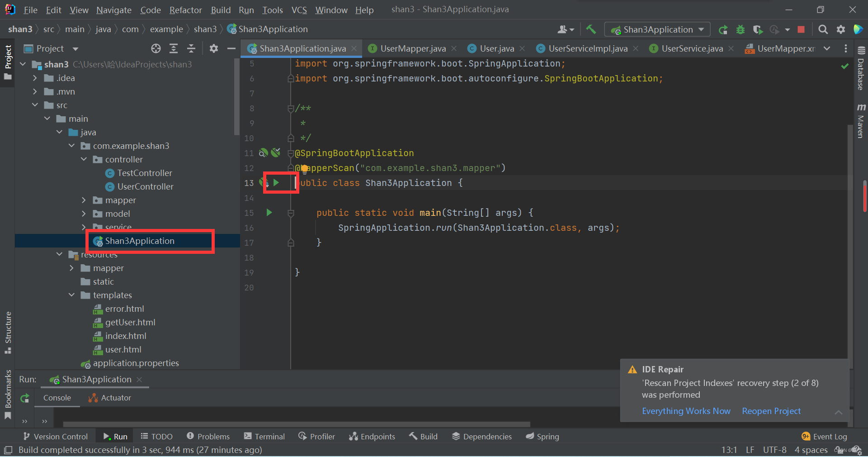Click Select Opened File target icon
868x457 pixels.
[x=156, y=48]
